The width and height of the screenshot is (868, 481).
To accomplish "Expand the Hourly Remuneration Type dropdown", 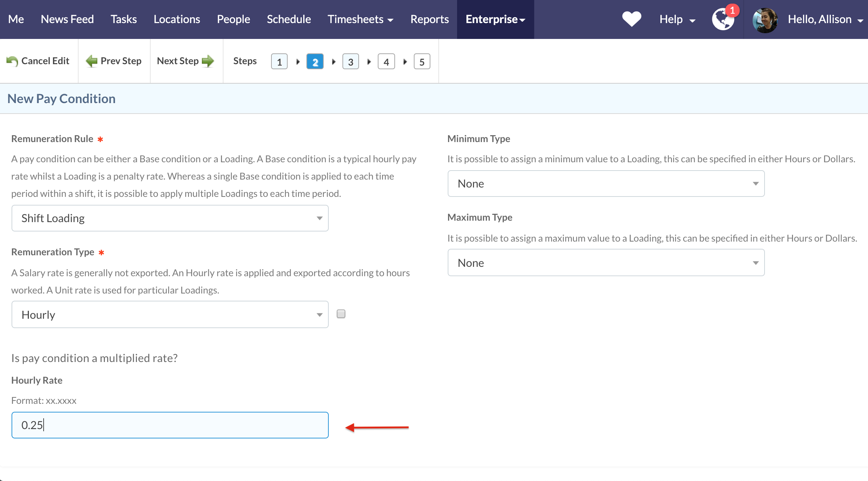I will click(x=170, y=314).
